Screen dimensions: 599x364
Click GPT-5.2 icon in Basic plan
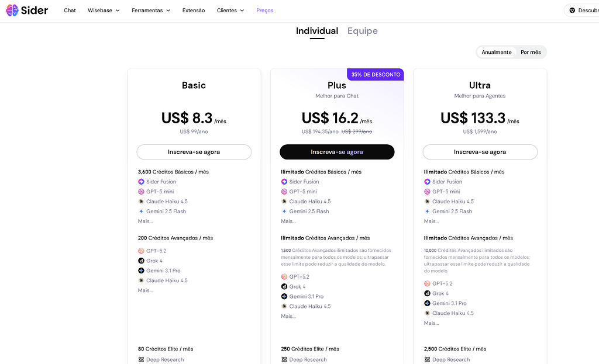point(141,251)
